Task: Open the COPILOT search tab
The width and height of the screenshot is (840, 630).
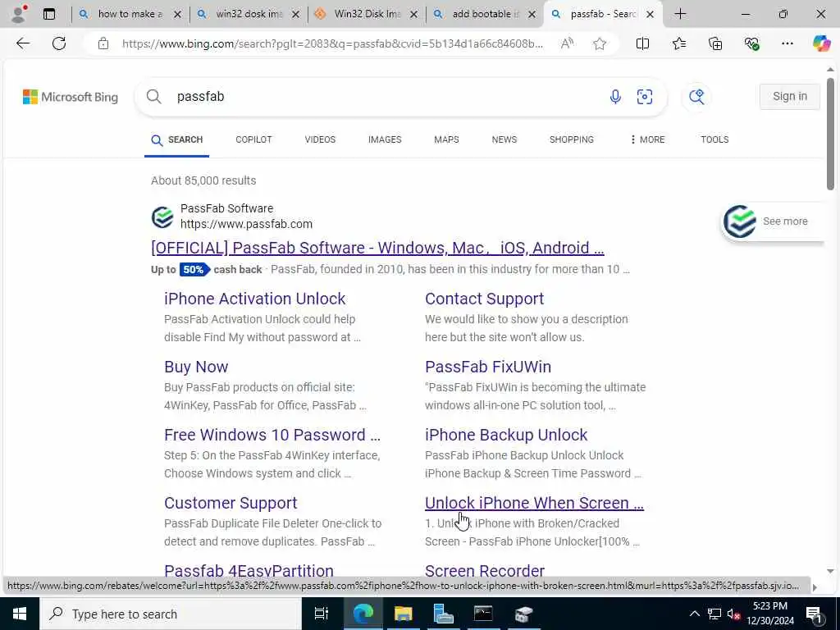Action: (x=254, y=139)
